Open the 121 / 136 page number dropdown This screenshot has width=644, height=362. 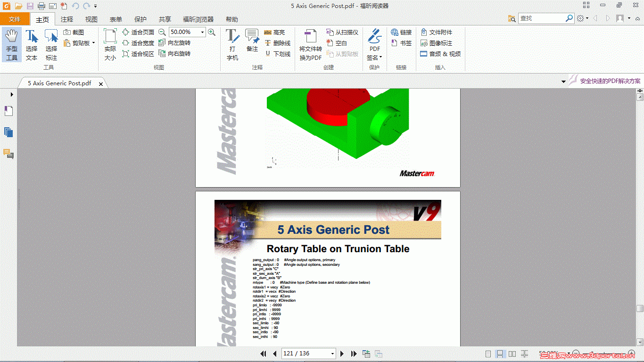pyautogui.click(x=332, y=354)
